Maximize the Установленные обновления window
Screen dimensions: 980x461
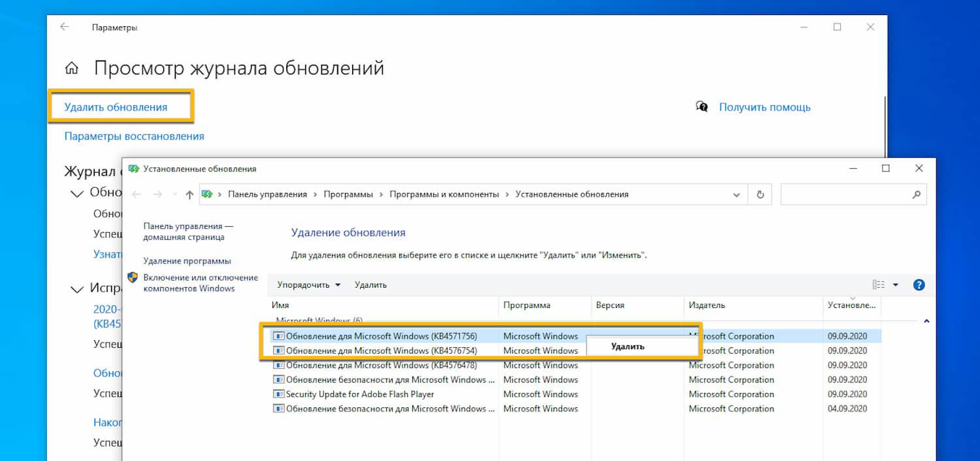pyautogui.click(x=886, y=168)
